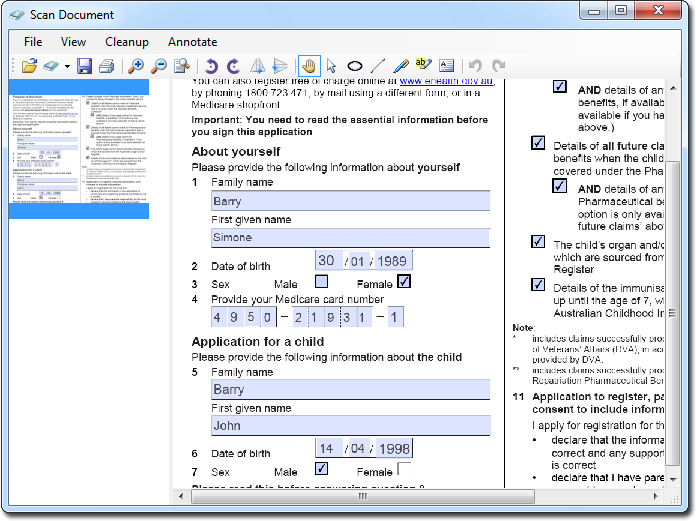Toggle the Male checkbox in question 7
Screen dimensions: 696x521
[321, 468]
